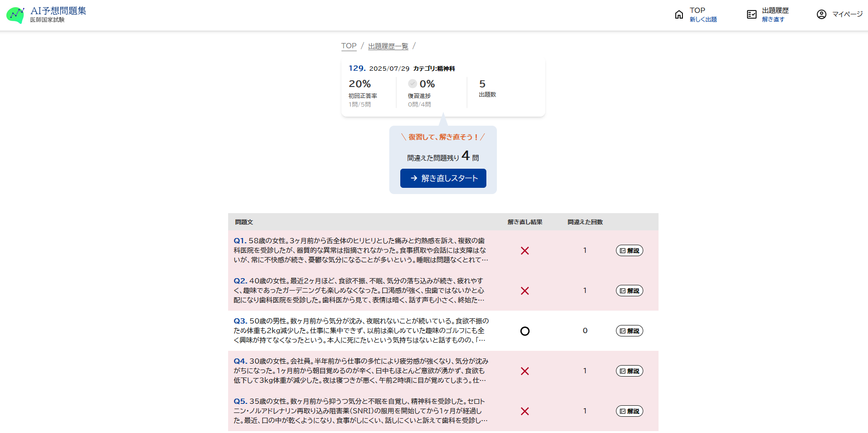Click the mistake count 0 for Q3
The width and height of the screenshot is (868, 433).
585,331
